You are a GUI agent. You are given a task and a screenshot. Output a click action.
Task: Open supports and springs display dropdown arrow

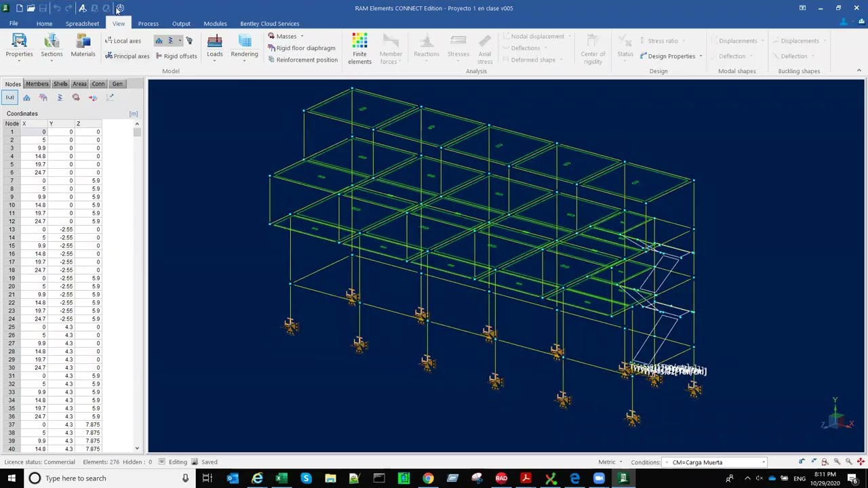click(180, 41)
